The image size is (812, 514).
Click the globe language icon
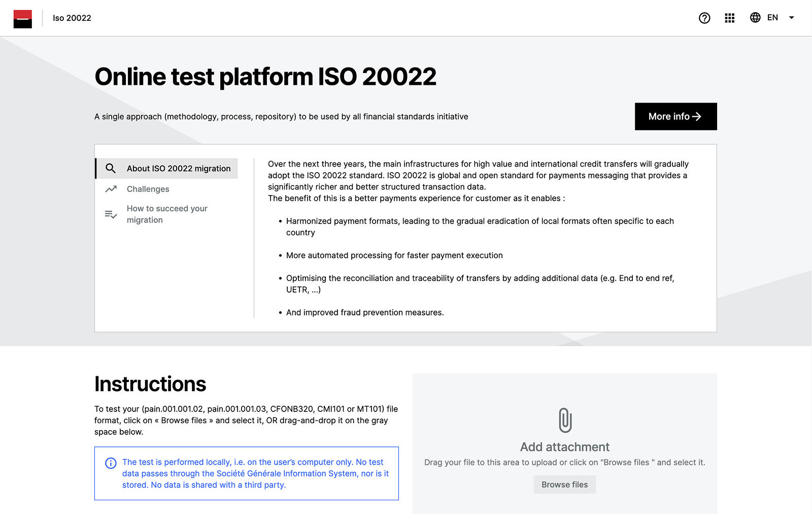click(755, 18)
